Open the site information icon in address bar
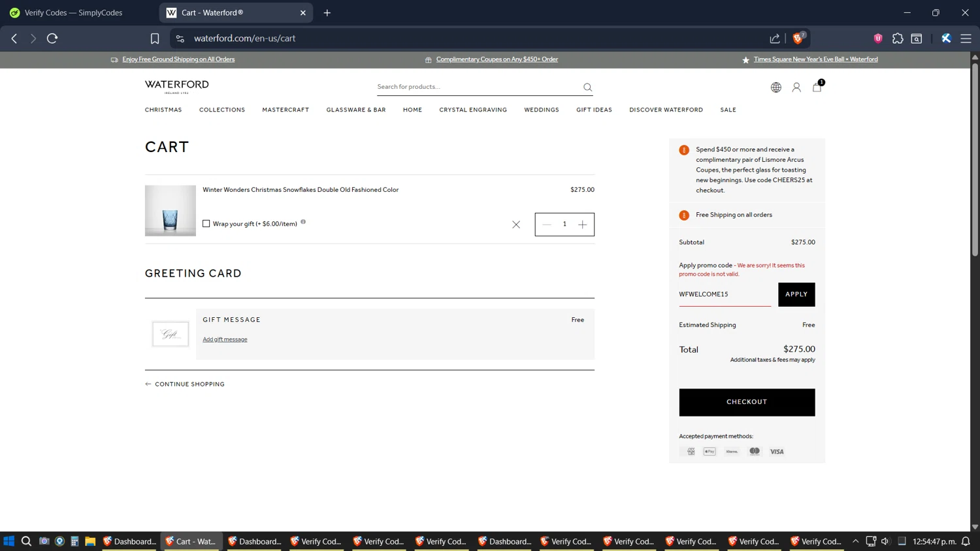The image size is (980, 551). (180, 39)
